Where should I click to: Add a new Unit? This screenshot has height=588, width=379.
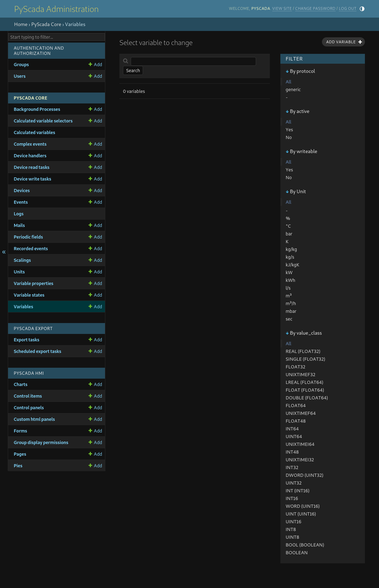[95, 272]
